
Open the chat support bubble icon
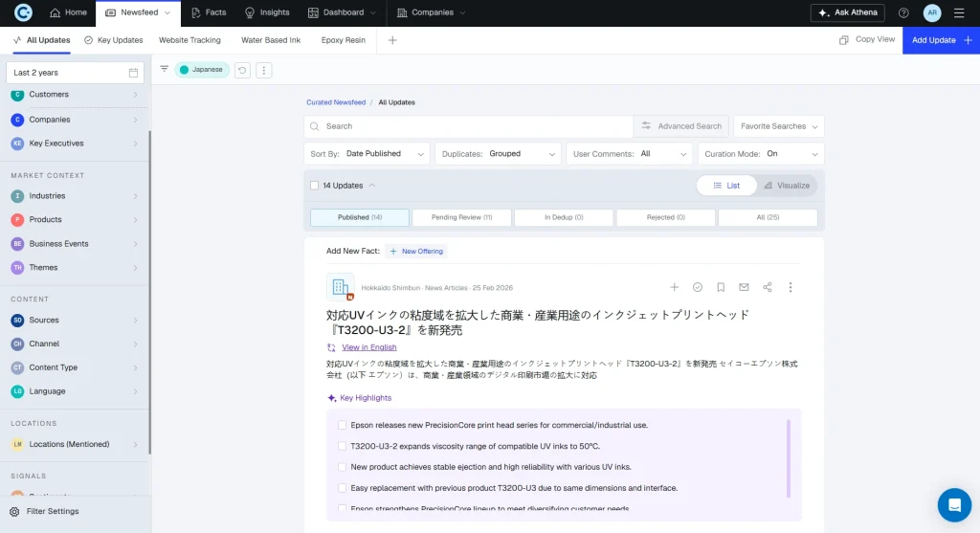[x=954, y=505]
